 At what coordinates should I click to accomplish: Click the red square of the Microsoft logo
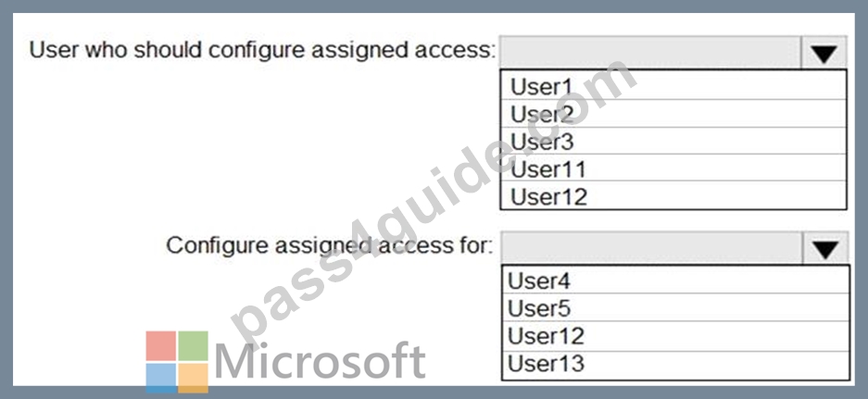161,346
